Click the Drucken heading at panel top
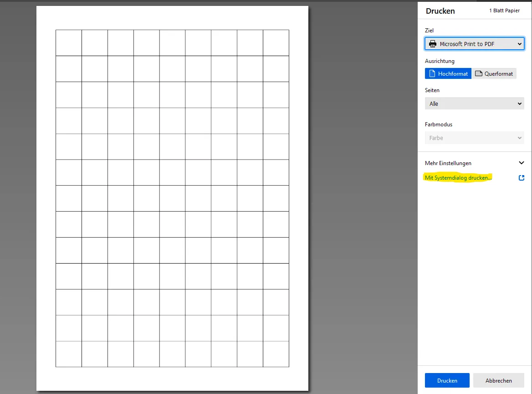 pos(440,11)
